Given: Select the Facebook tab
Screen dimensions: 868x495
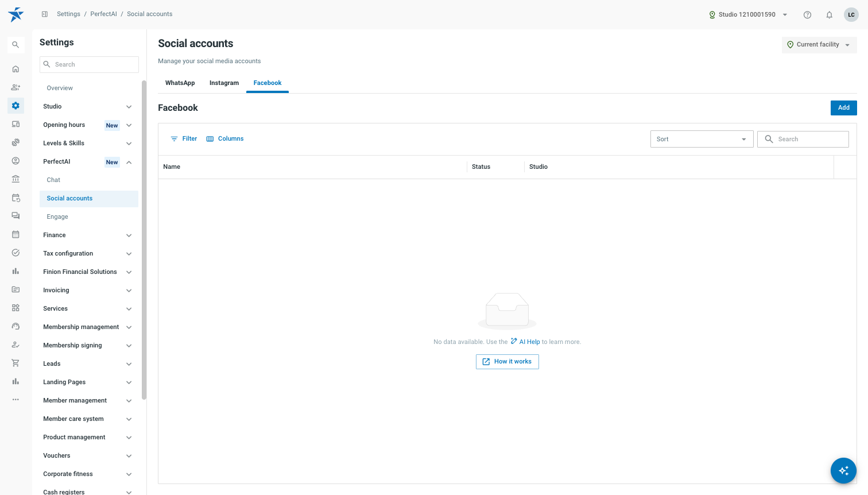Looking at the screenshot, I should [x=268, y=83].
